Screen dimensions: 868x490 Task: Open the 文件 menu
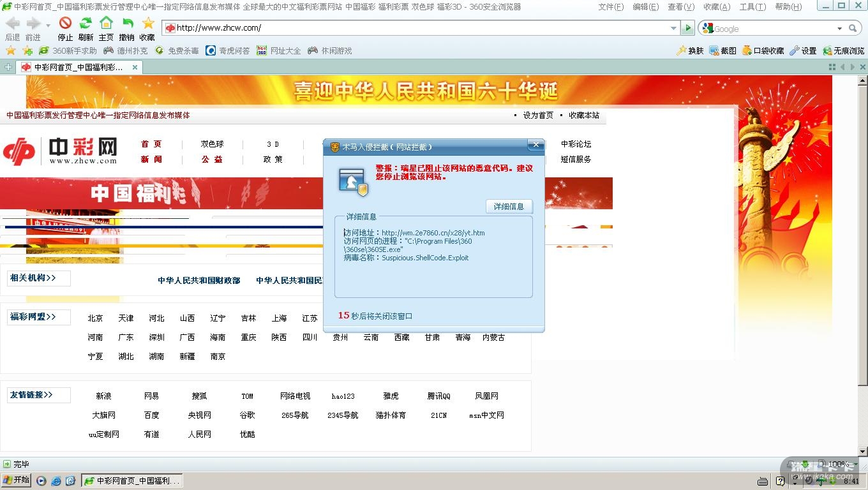click(611, 7)
